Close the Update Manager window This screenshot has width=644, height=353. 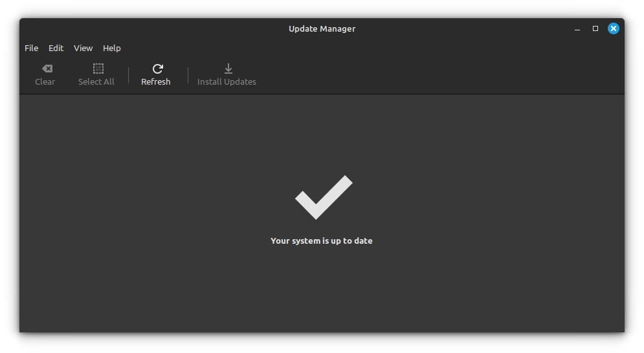pos(613,28)
